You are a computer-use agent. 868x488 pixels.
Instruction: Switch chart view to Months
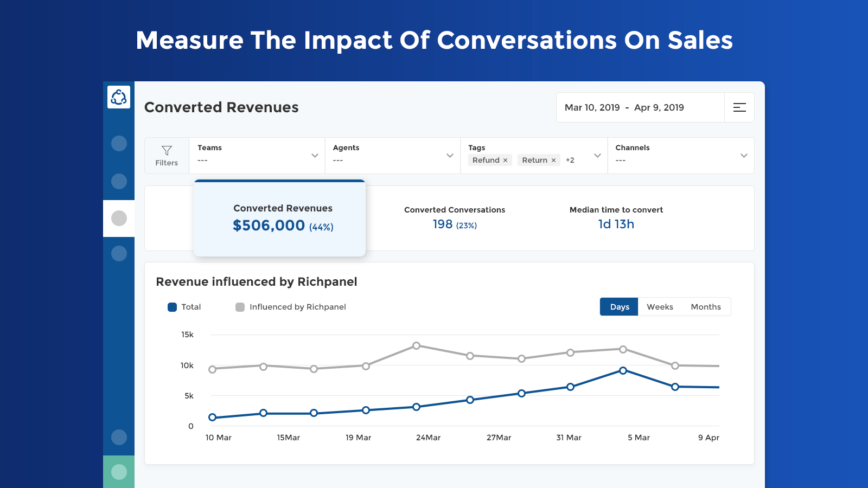[706, 307]
